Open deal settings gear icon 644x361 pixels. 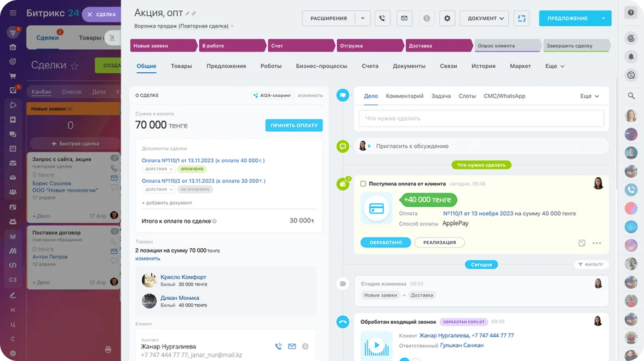coord(447,19)
